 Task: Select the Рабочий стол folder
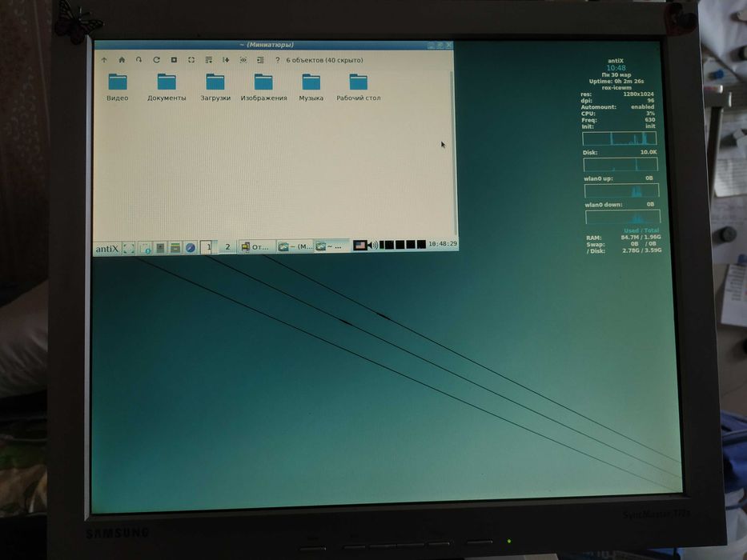coord(358,87)
